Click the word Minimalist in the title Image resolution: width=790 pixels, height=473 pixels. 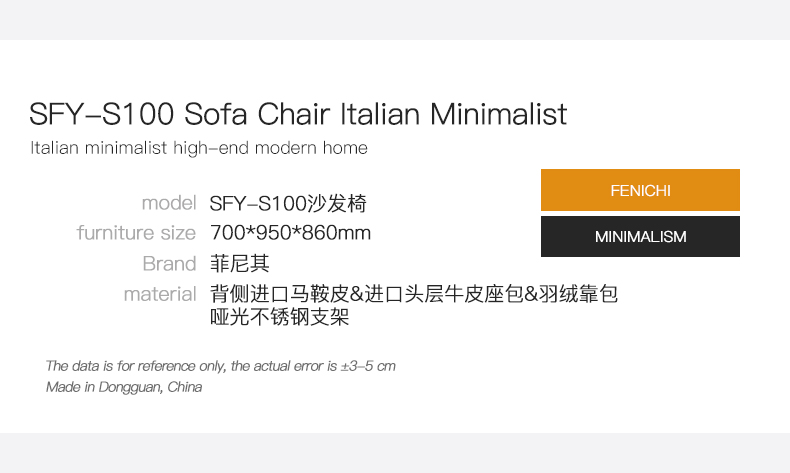pos(499,114)
